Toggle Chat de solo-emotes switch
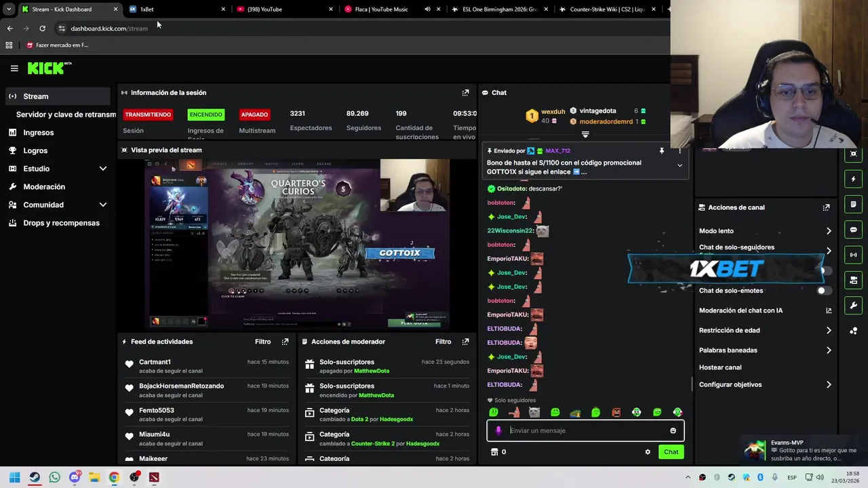The width and height of the screenshot is (868, 488). point(824,291)
